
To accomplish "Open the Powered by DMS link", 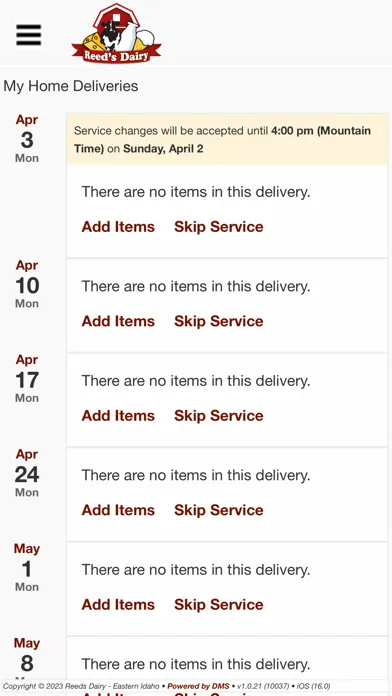I will pos(198,686).
